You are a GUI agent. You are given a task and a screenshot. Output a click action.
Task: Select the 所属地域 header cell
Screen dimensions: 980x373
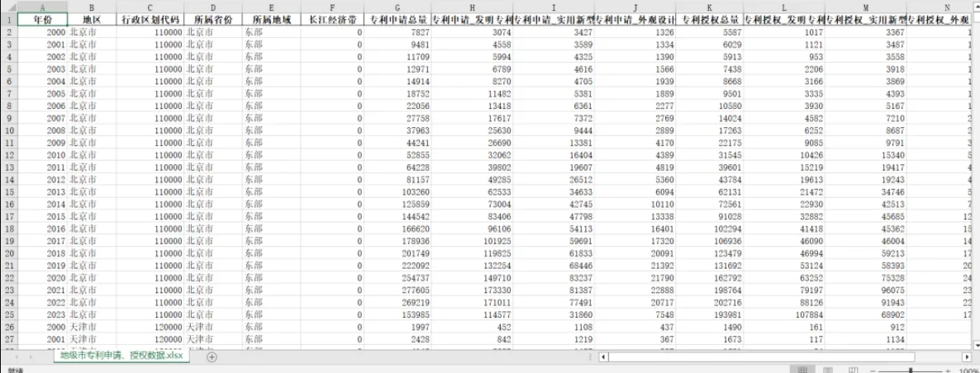pos(271,19)
